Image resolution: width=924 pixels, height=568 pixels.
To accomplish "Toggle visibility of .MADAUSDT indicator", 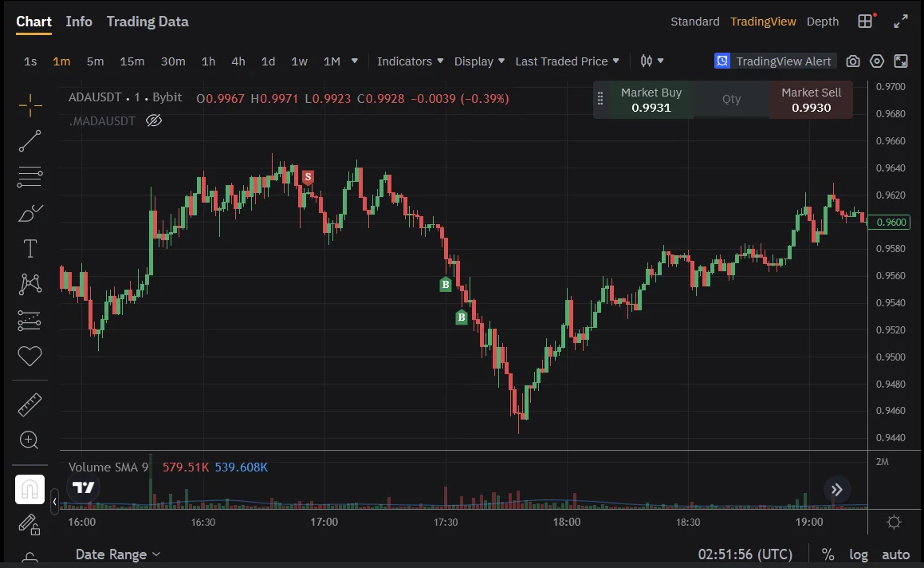I will 154,120.
